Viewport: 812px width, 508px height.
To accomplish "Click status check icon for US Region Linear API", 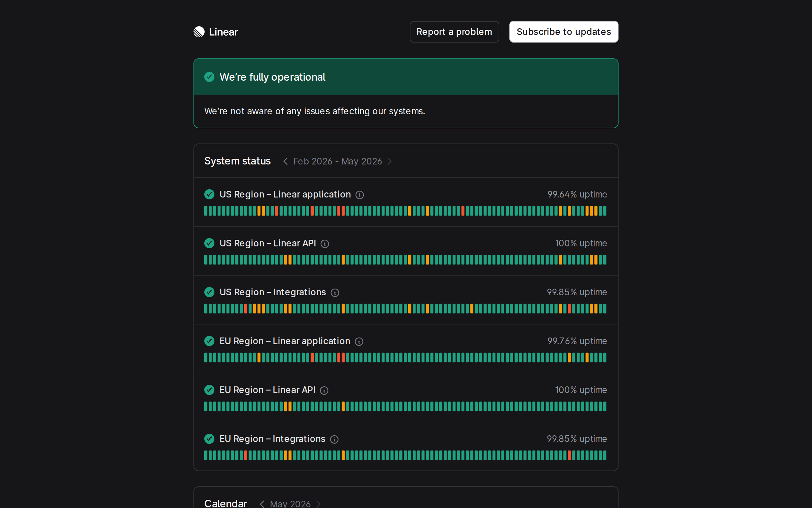I will pyautogui.click(x=209, y=243).
